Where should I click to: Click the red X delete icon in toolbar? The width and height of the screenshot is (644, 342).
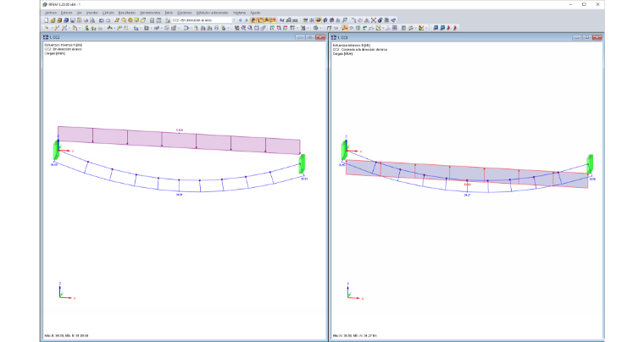374,20
